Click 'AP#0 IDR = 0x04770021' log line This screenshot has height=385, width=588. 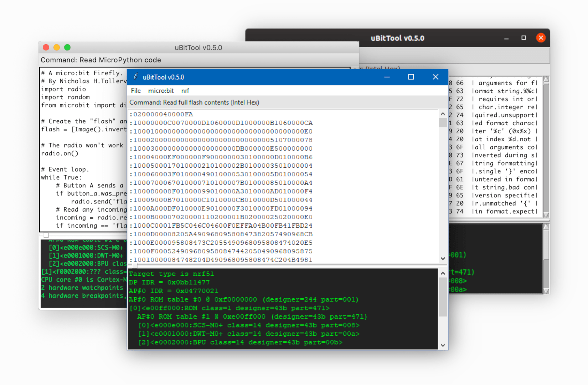pos(174,291)
